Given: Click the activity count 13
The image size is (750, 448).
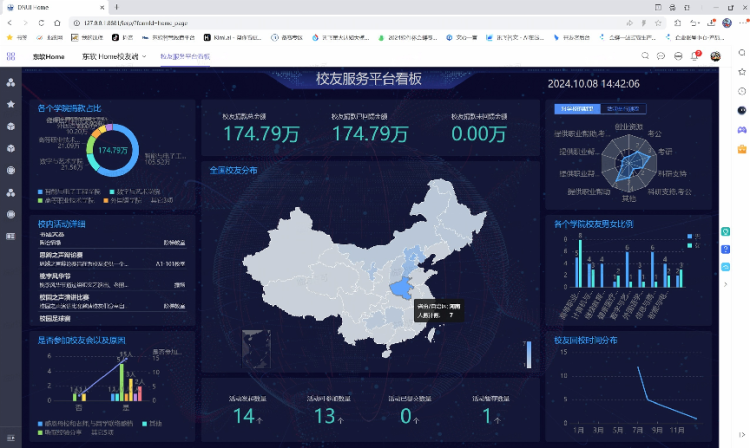Looking at the screenshot, I should [325, 416].
